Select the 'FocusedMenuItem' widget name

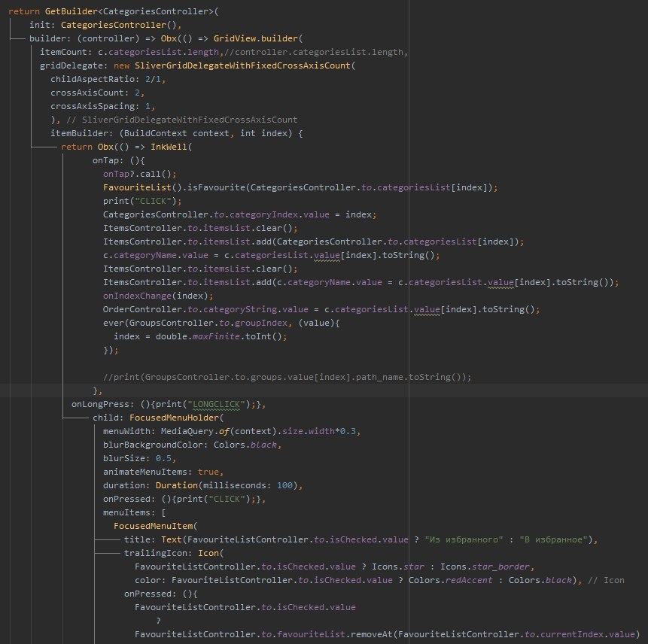153,527
